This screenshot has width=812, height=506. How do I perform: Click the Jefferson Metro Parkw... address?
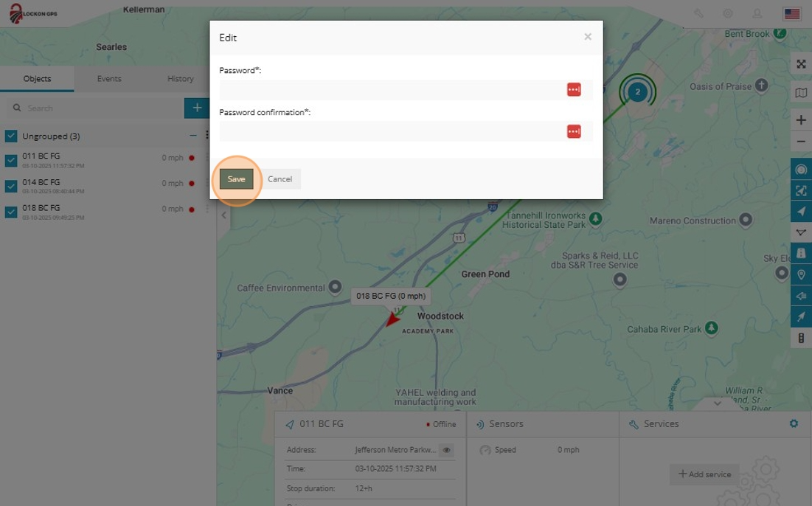pos(395,450)
